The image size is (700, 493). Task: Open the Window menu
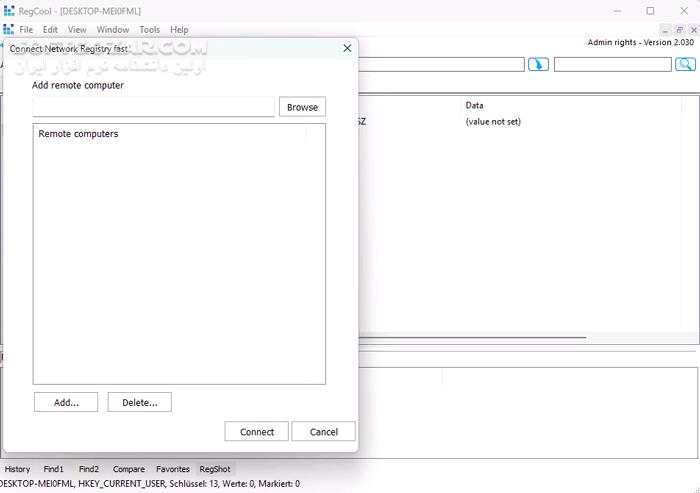tap(112, 29)
